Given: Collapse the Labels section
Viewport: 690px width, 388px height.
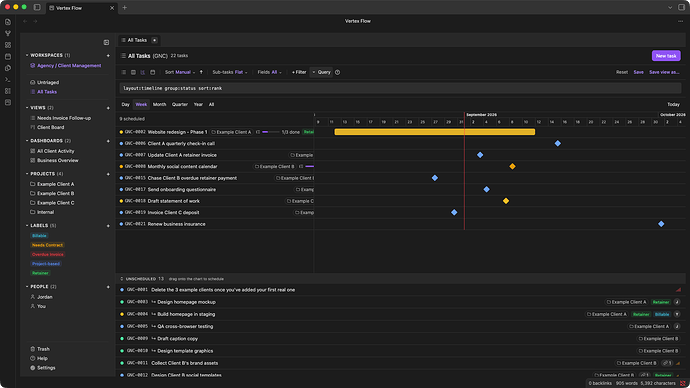Looking at the screenshot, I should pyautogui.click(x=27, y=226).
